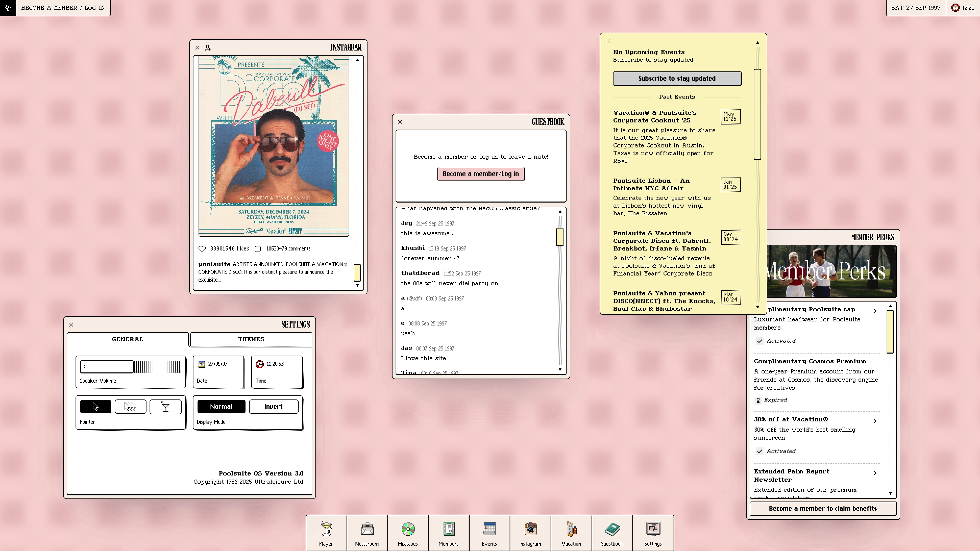Switch to the Themes tab

click(x=251, y=339)
